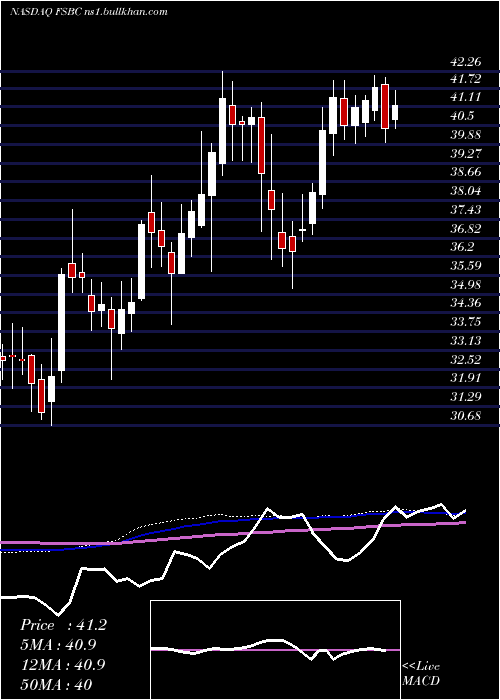Click the 34.36 price axis label
This screenshot has height=700, width=500.
pyautogui.click(x=466, y=303)
